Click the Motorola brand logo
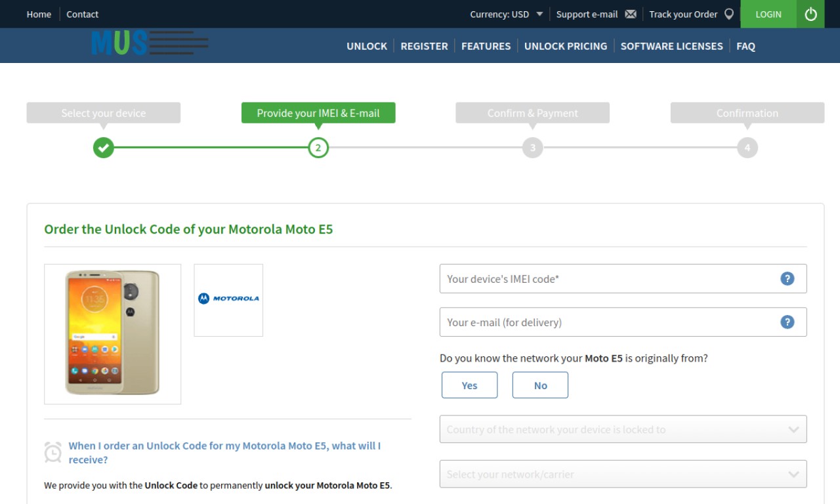Image resolution: width=840 pixels, height=504 pixels. [x=228, y=299]
